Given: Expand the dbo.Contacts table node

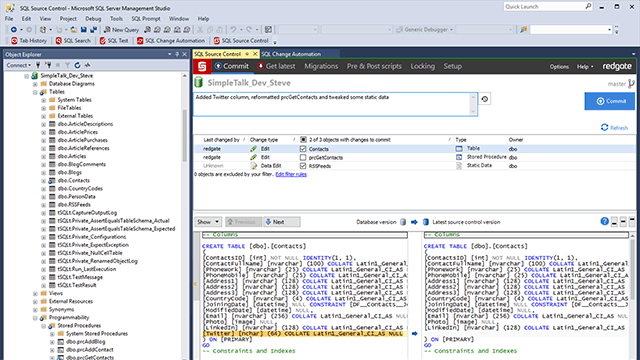Looking at the screenshot, I should (44, 180).
